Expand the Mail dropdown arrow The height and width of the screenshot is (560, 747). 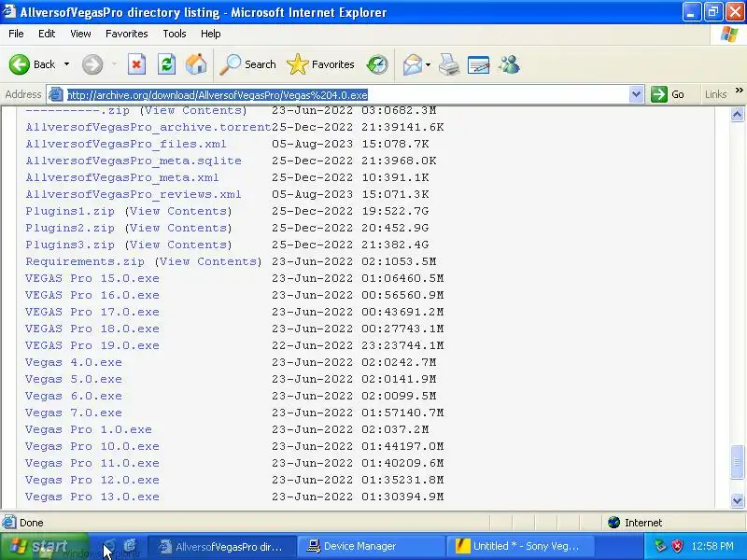click(x=428, y=64)
